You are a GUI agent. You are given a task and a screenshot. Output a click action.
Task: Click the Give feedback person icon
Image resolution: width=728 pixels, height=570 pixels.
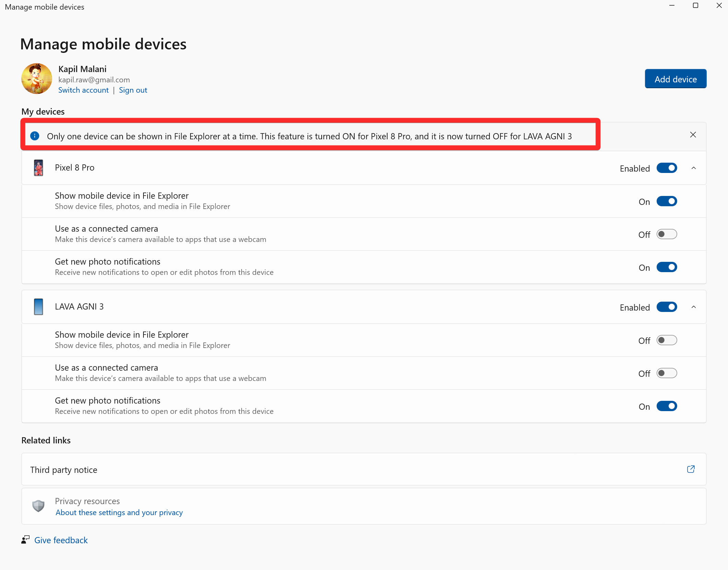[25, 540]
